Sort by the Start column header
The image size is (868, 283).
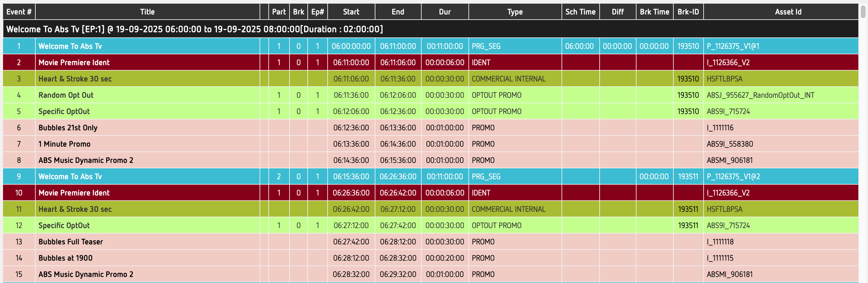pyautogui.click(x=351, y=12)
